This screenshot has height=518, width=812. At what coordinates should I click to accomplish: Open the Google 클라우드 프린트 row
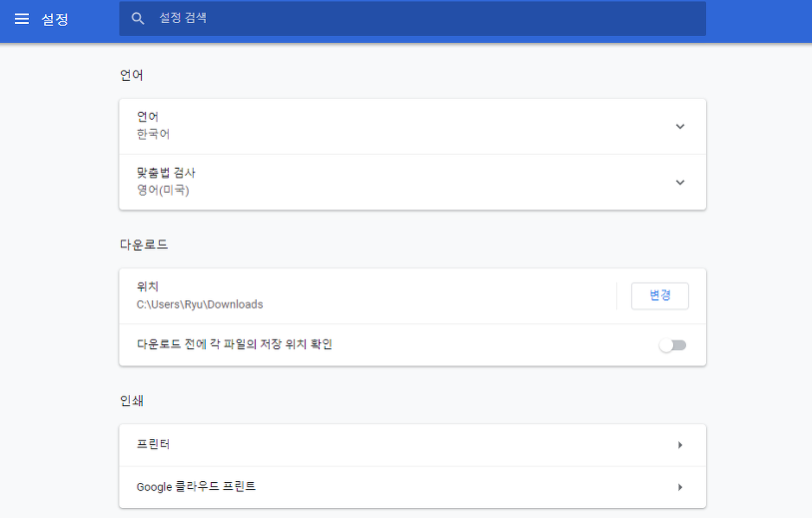click(412, 487)
